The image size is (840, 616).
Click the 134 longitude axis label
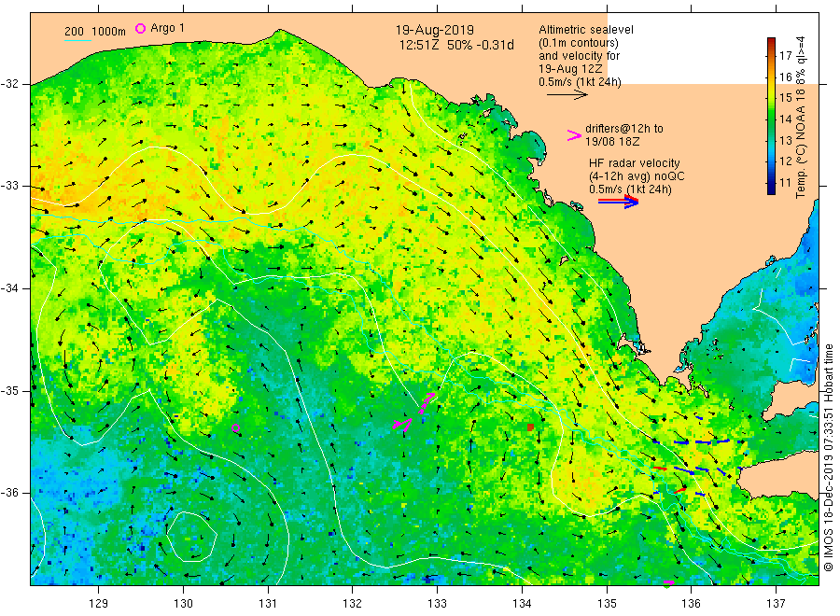point(522,604)
